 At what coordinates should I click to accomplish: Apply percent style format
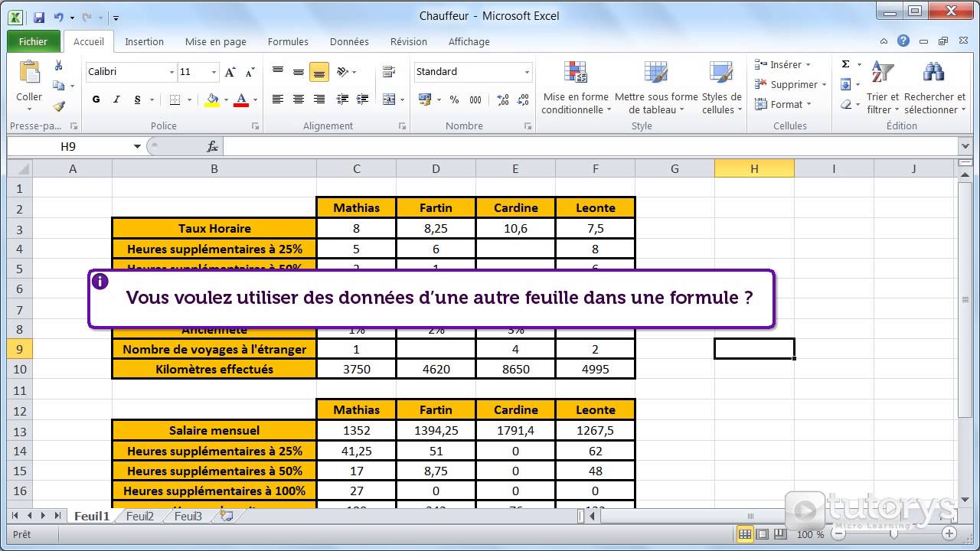coord(454,99)
